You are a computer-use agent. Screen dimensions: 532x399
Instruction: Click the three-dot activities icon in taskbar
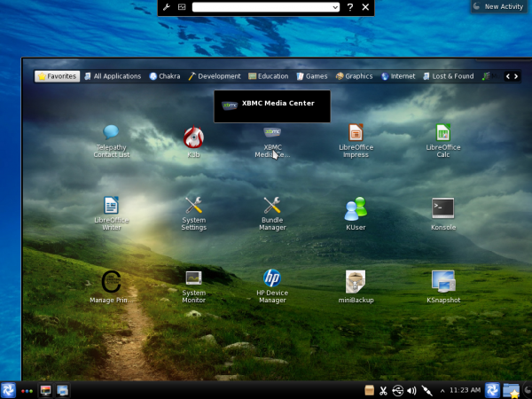[27, 391]
